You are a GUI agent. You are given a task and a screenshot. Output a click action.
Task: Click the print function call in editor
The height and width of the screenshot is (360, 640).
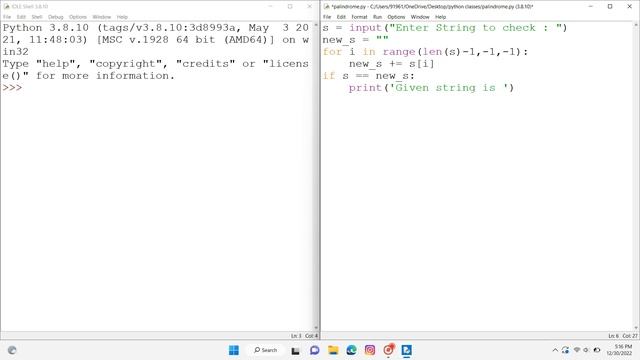click(x=365, y=88)
